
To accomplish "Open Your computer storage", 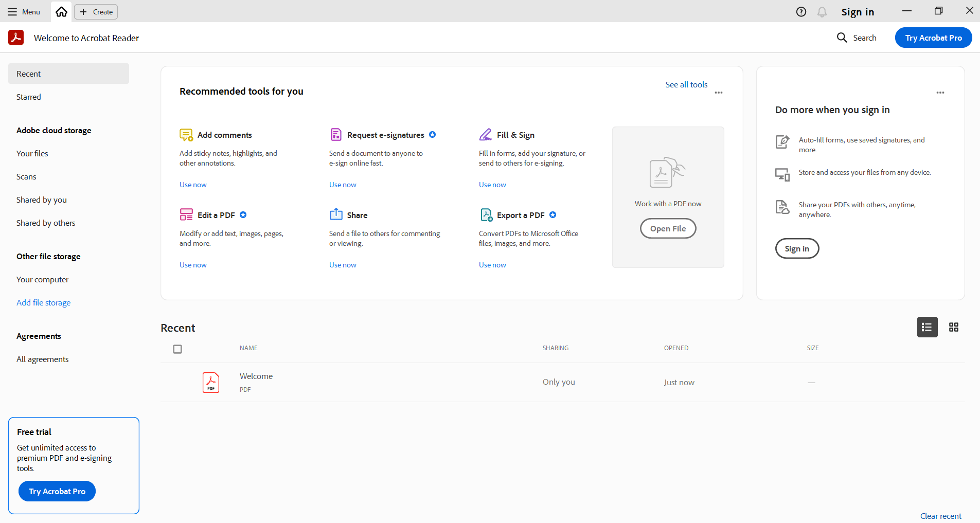I will 42,279.
